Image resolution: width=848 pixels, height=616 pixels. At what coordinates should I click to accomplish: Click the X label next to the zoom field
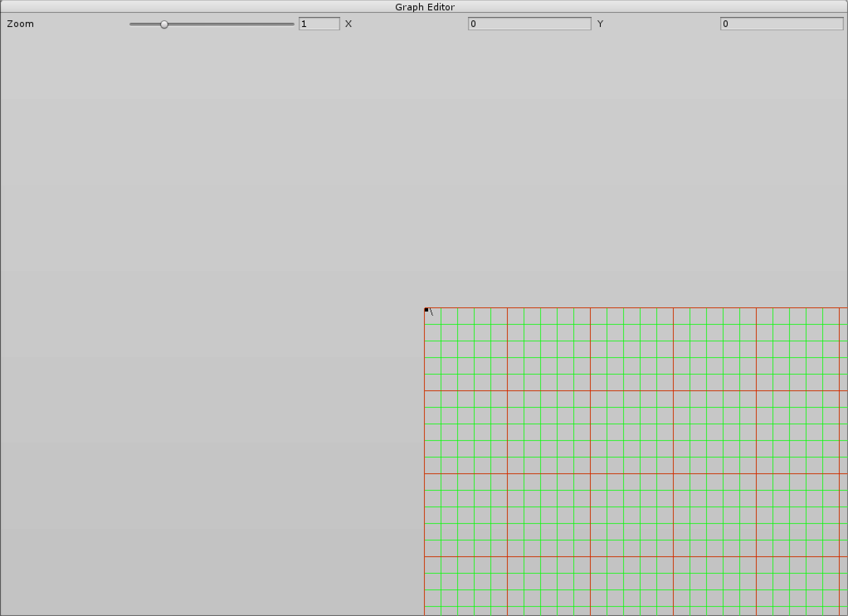coord(348,24)
